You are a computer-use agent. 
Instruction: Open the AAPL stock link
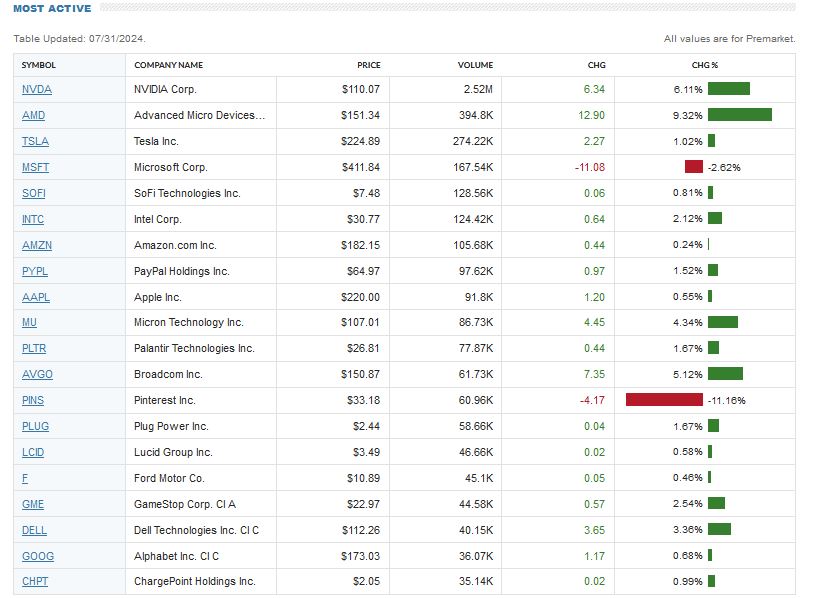(x=34, y=297)
